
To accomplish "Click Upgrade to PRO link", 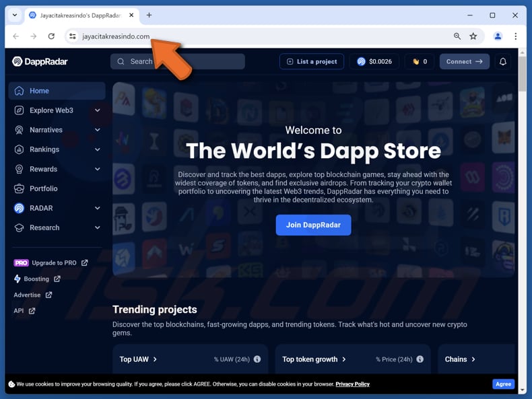I will pos(51,262).
